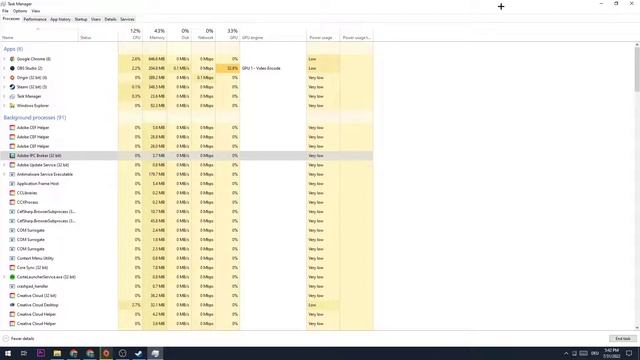The height and width of the screenshot is (360, 640).
Task: Click the scrollbar down arrow
Action: (637, 328)
